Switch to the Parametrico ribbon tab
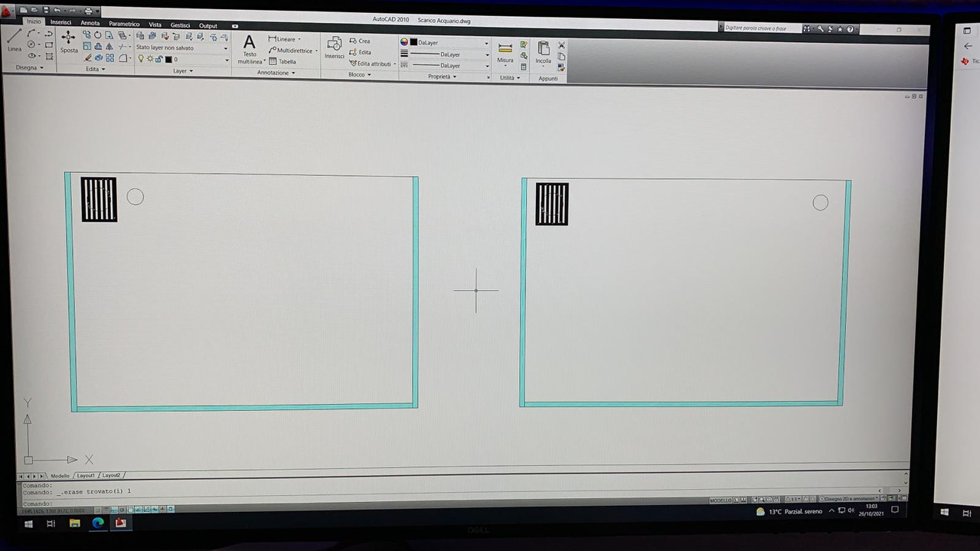Screen dimensions: 980x551 (x=124, y=24)
